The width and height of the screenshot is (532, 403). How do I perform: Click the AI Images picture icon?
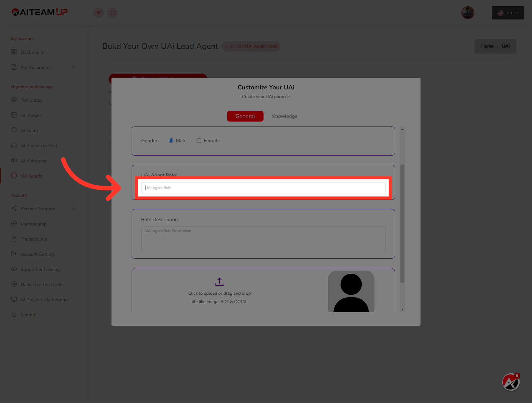[x=14, y=115]
